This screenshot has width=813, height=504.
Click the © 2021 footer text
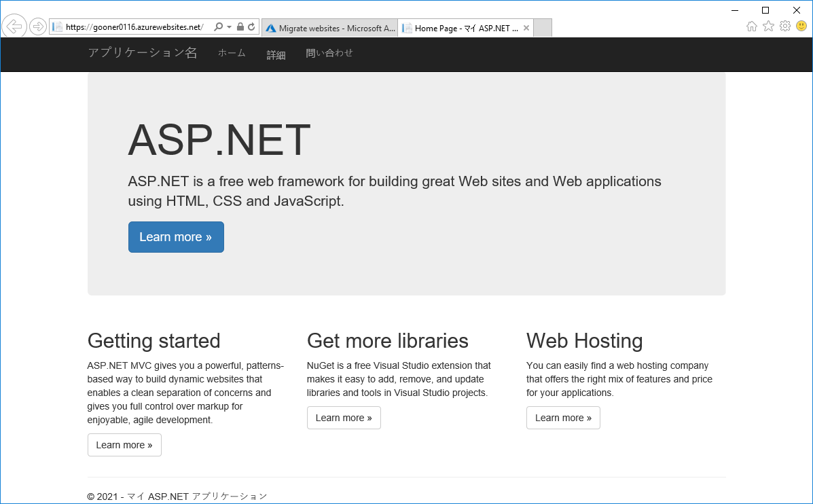point(177,497)
